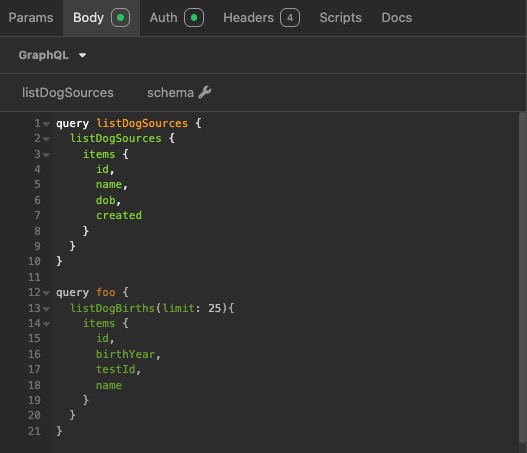Open the Auth tab
527x453 pixels.
pos(176,17)
